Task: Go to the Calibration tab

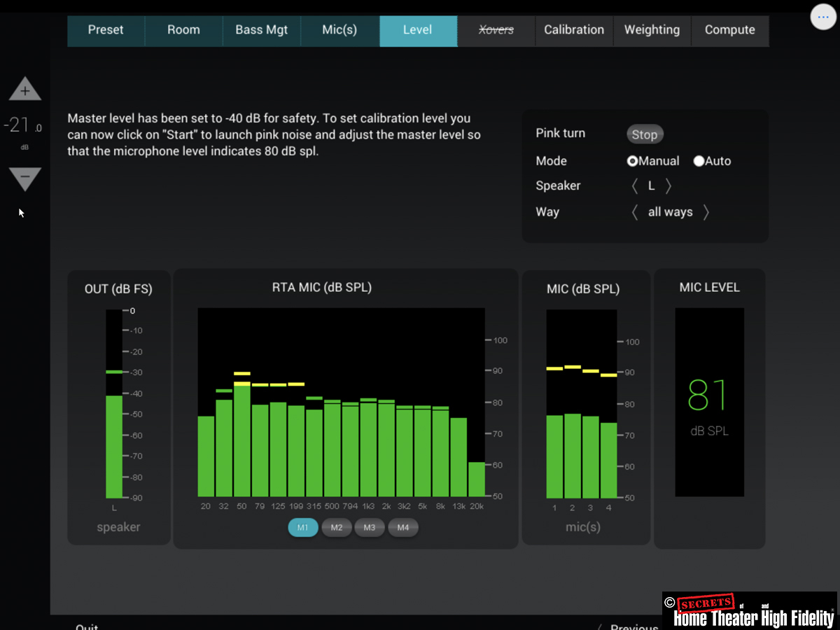Action: point(574,30)
